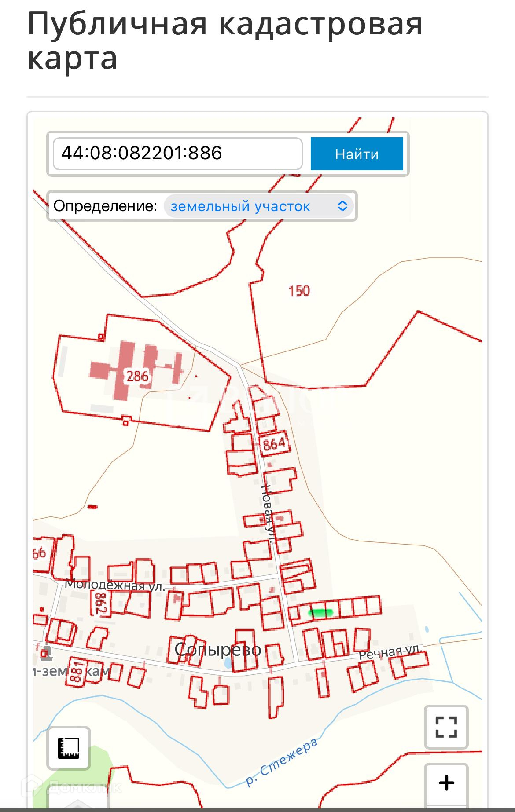Click the Определение: label
This screenshot has width=515, height=812.
point(105,206)
